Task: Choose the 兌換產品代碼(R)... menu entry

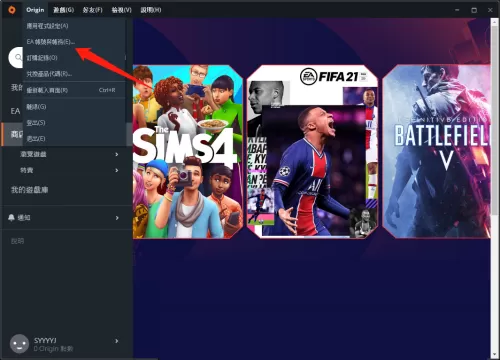Action: [74, 74]
